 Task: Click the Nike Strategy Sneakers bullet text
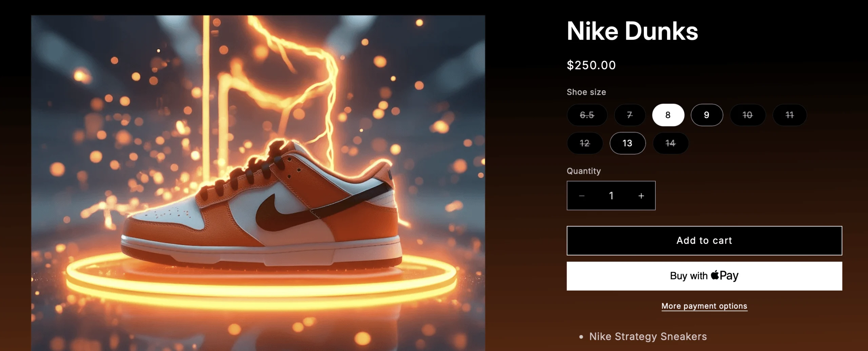648,336
